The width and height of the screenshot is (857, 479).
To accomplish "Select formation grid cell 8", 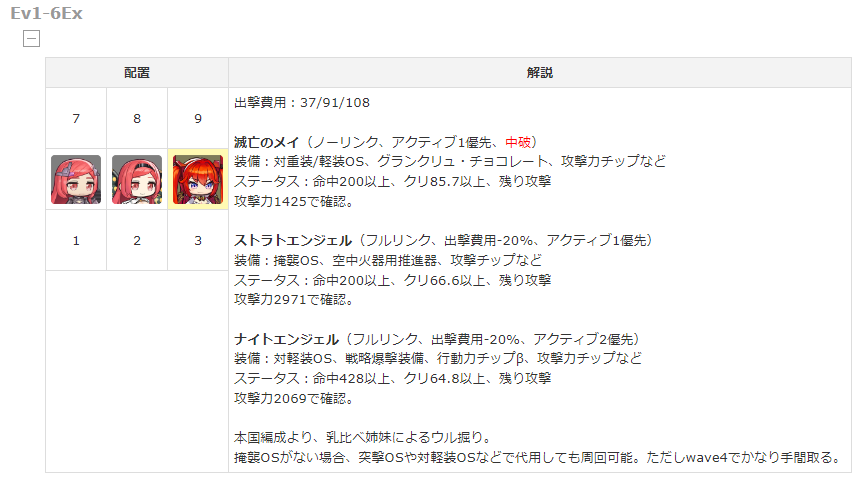I will point(137,118).
